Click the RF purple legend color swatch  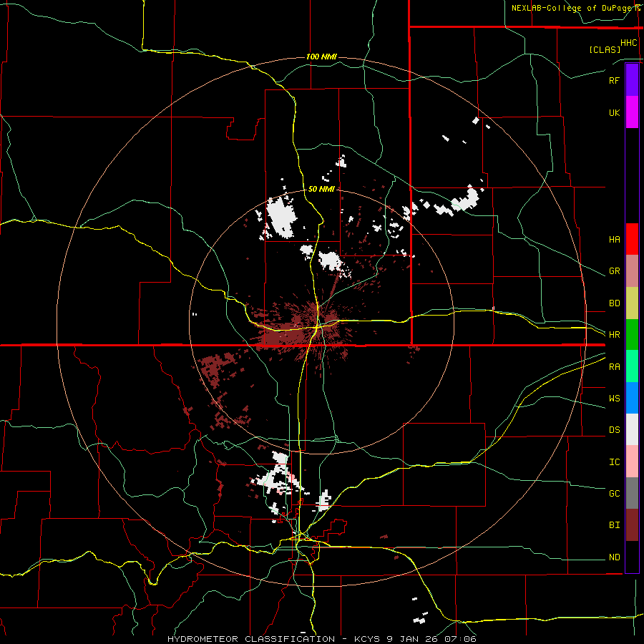pos(632,80)
